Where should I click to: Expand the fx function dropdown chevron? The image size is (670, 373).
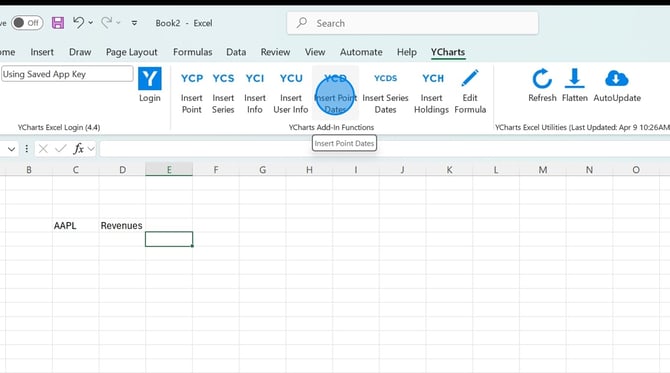pos(91,149)
